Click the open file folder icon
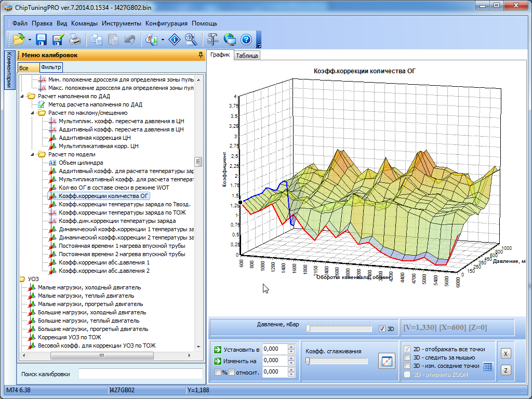The width and height of the screenshot is (532, 399). (x=19, y=39)
